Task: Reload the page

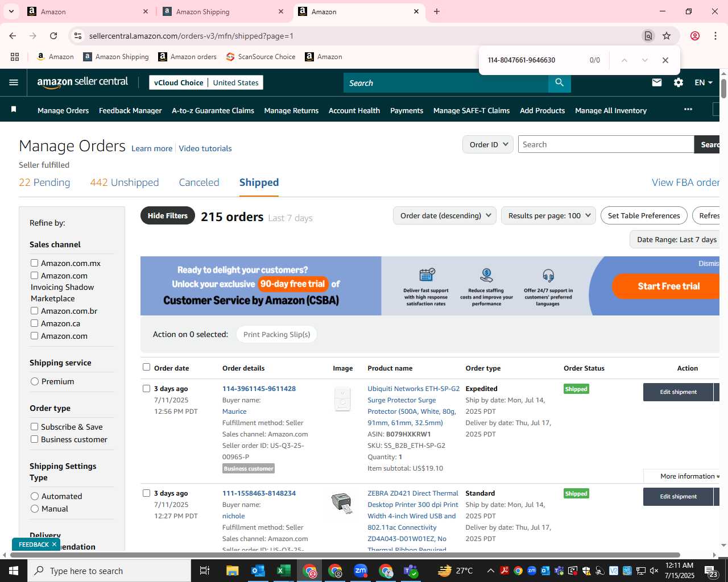Action: (x=53, y=36)
